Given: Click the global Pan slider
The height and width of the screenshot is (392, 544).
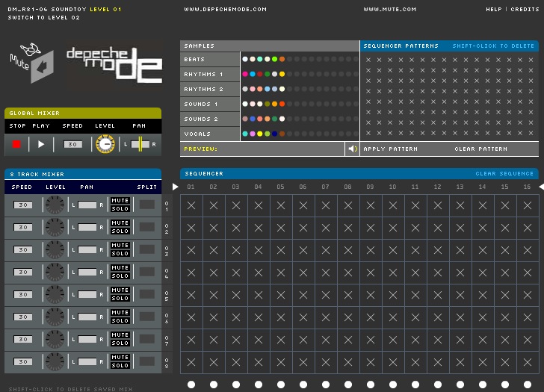Looking at the screenshot, I should tap(140, 144).
